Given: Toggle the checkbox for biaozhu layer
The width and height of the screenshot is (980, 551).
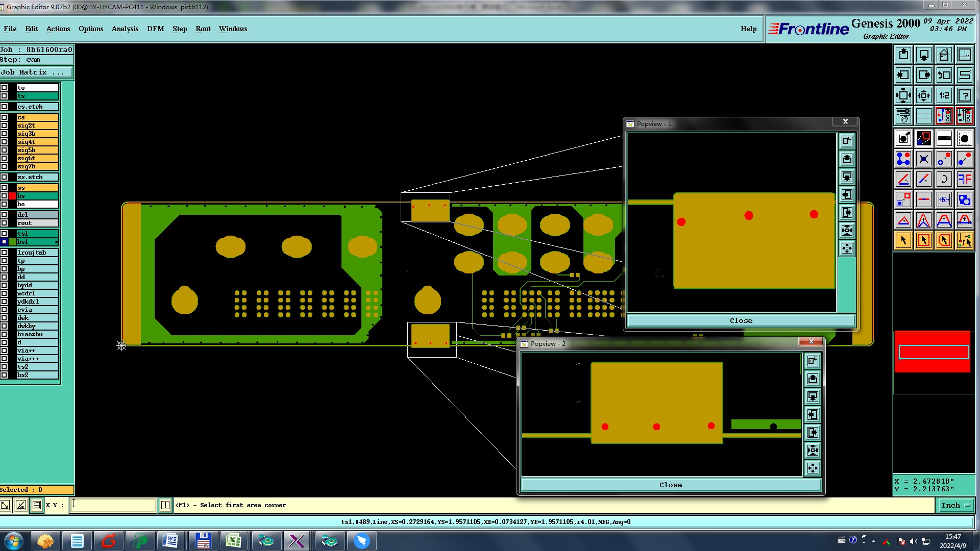Looking at the screenshot, I should pyautogui.click(x=4, y=334).
